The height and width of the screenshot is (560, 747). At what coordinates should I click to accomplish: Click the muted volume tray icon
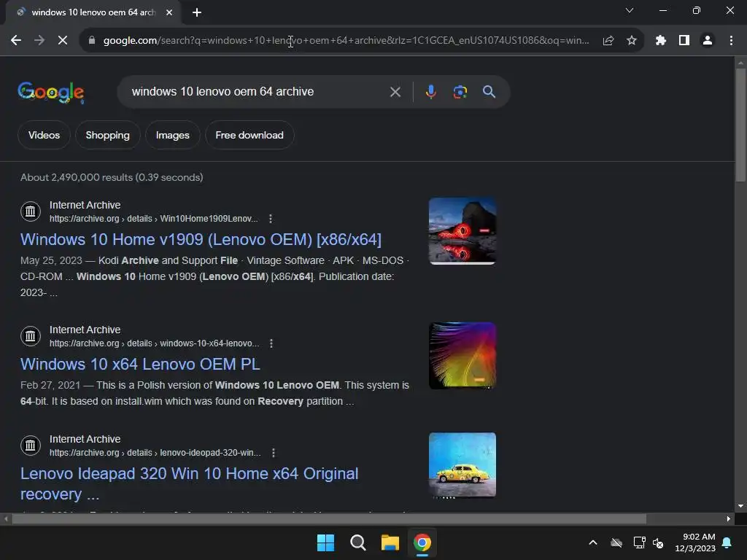coord(658,542)
